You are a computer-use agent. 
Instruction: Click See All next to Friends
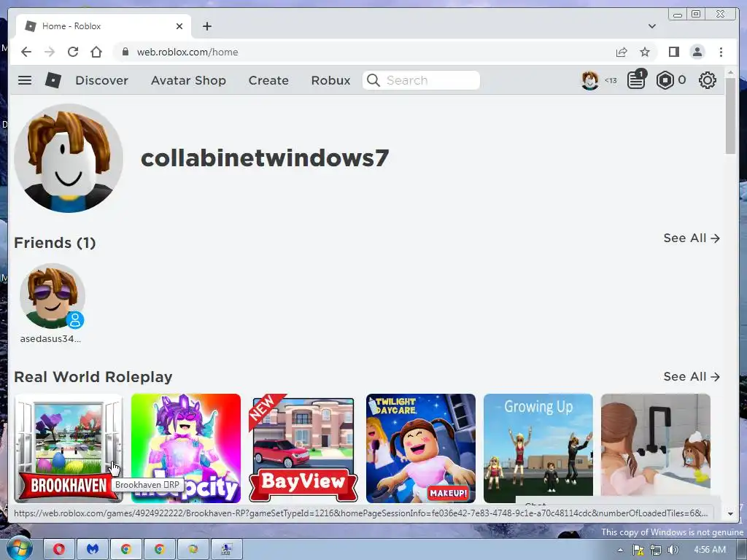click(692, 238)
